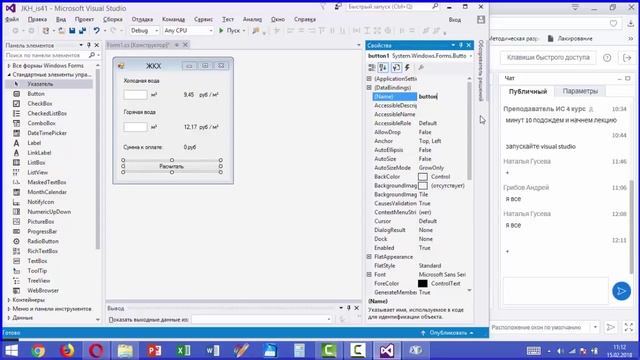Screen dimensions: 640x360
Task: Pin the Output panel with the pushpin
Action: tap(349, 308)
